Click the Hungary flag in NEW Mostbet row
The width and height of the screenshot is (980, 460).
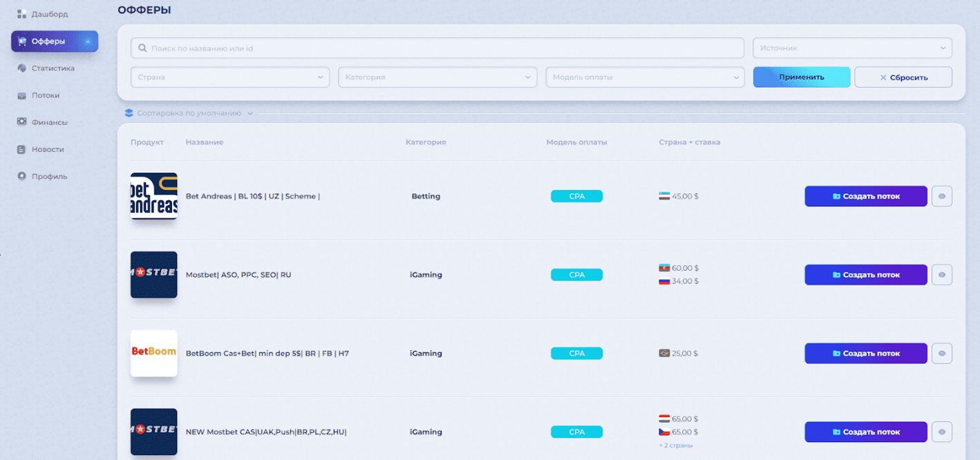coord(664,419)
